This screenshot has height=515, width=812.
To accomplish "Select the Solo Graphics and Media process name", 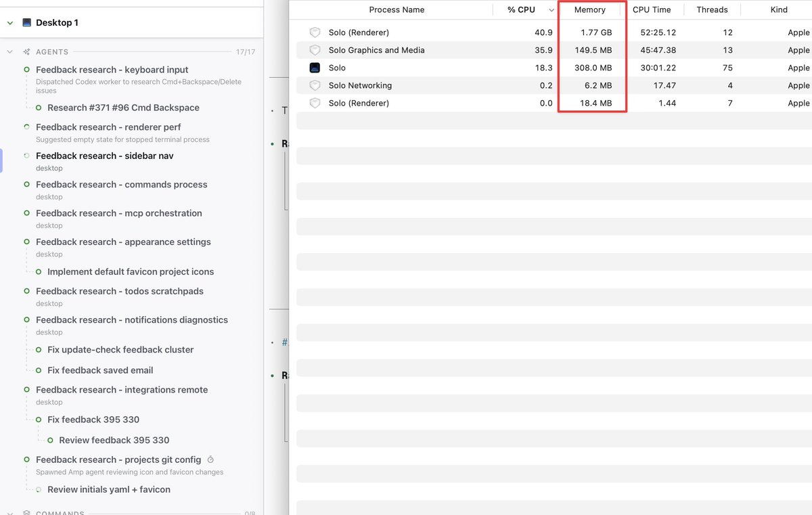I will click(x=377, y=50).
